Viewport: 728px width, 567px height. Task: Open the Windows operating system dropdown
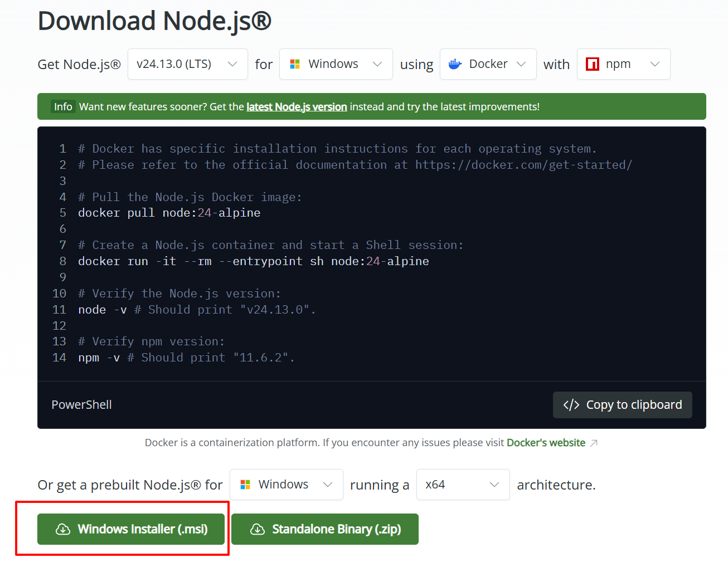336,63
